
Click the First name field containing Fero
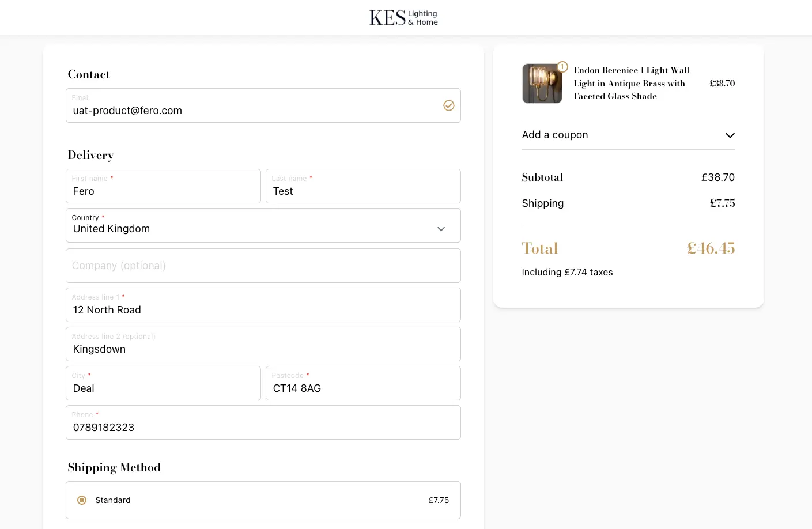[163, 186]
